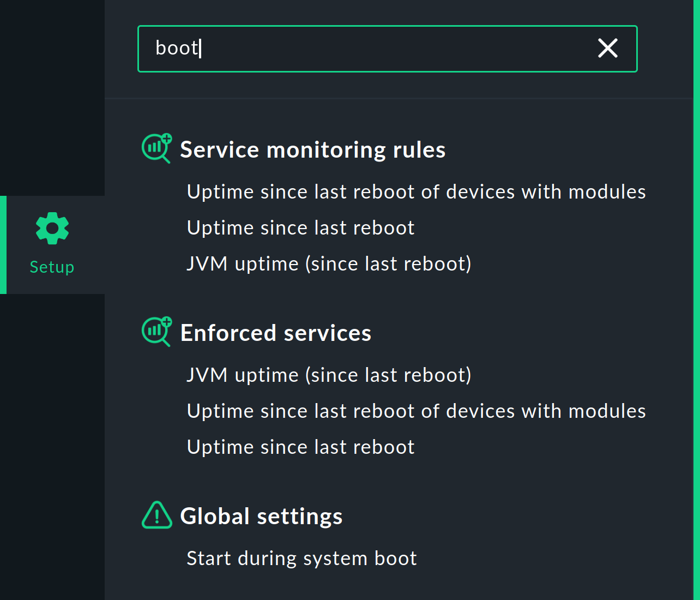
Task: Focus the search field containing boot
Action: point(382,49)
